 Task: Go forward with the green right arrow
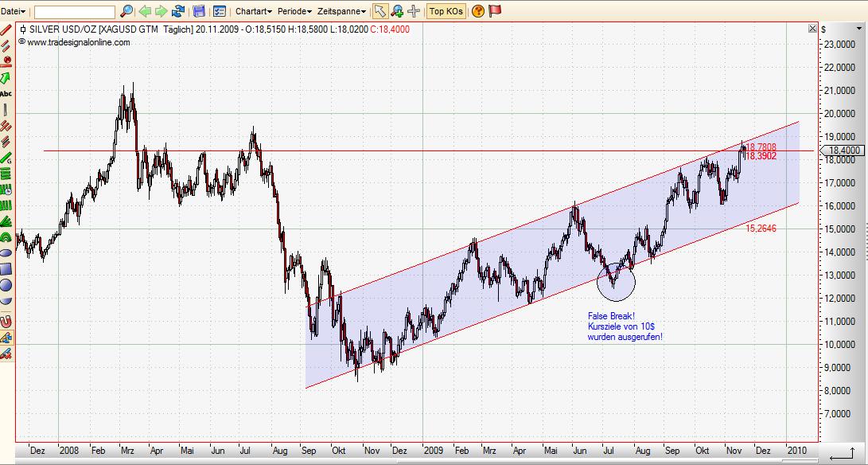(161, 10)
